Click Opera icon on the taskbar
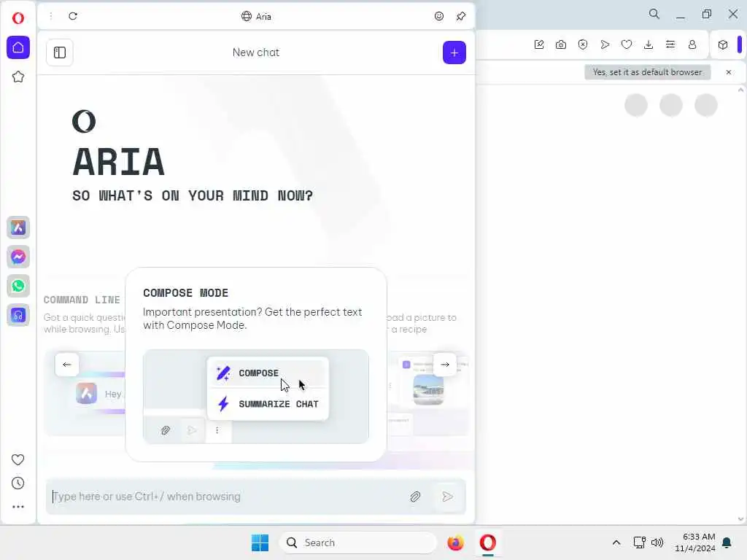Image resolution: width=747 pixels, height=560 pixels. click(488, 542)
